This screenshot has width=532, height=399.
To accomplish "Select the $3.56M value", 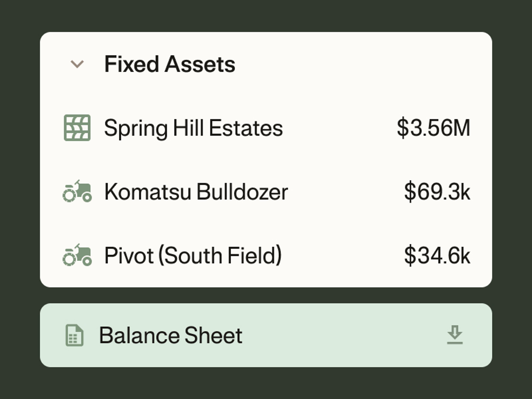I will pyautogui.click(x=433, y=128).
